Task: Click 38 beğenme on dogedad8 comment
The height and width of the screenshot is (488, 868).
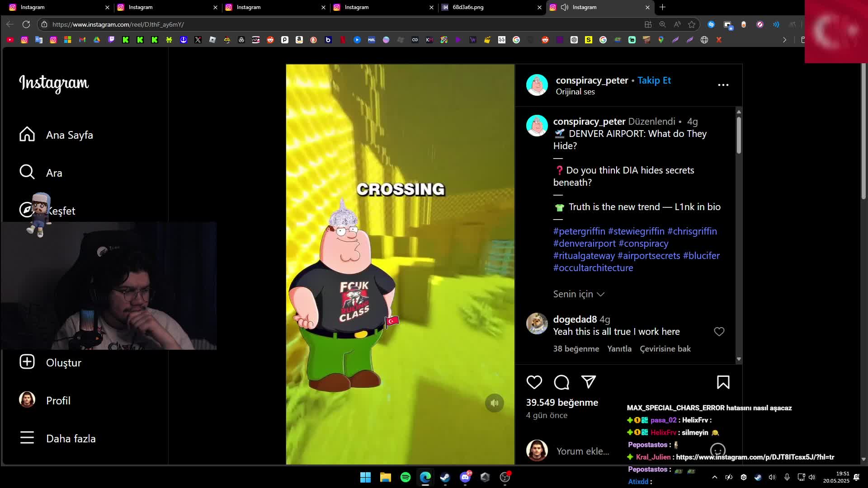Action: point(576,349)
